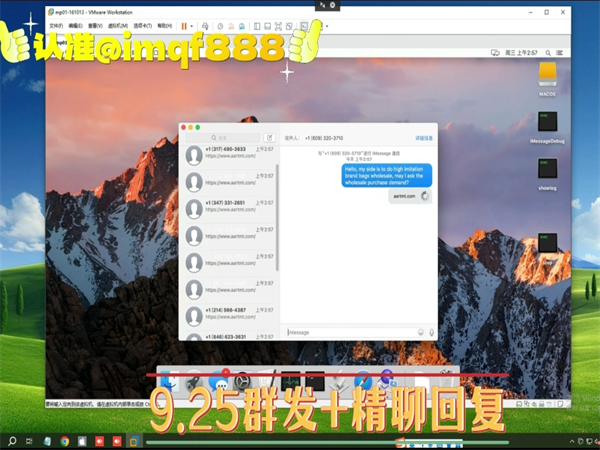Screen dimensions: 600x450
Task: Open the 文件(F) menu in VMware
Action: 55,25
